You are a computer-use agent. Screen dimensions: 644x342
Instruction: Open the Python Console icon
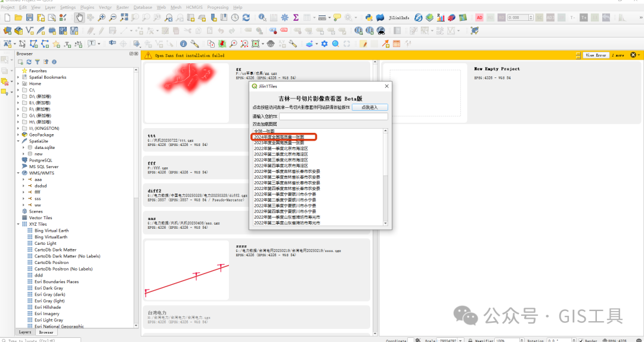click(369, 18)
